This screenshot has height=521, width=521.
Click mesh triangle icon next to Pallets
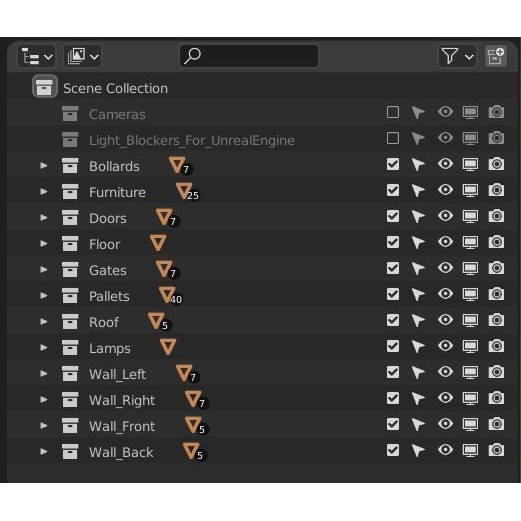click(167, 295)
